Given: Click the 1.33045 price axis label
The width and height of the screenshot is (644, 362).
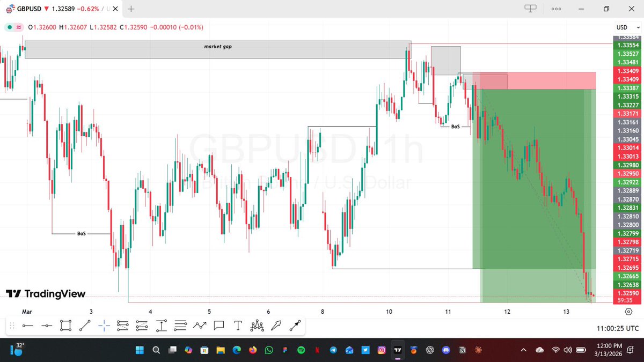Looking at the screenshot, I should (627, 139).
